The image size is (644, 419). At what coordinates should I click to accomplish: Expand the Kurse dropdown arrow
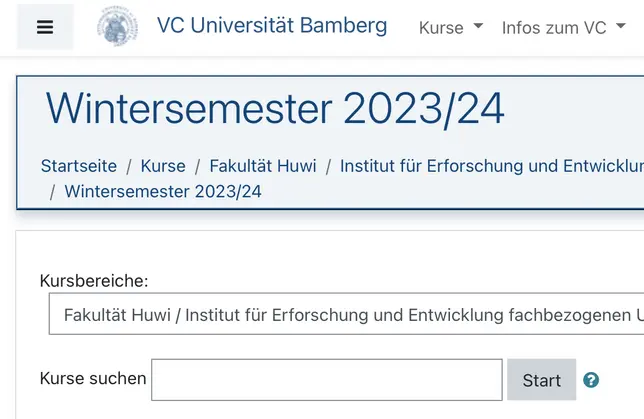point(478,25)
